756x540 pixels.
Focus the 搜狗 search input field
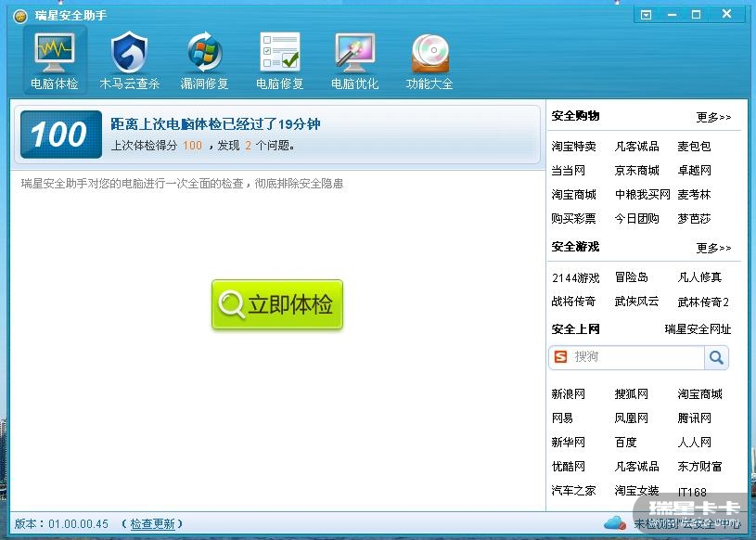tap(636, 357)
